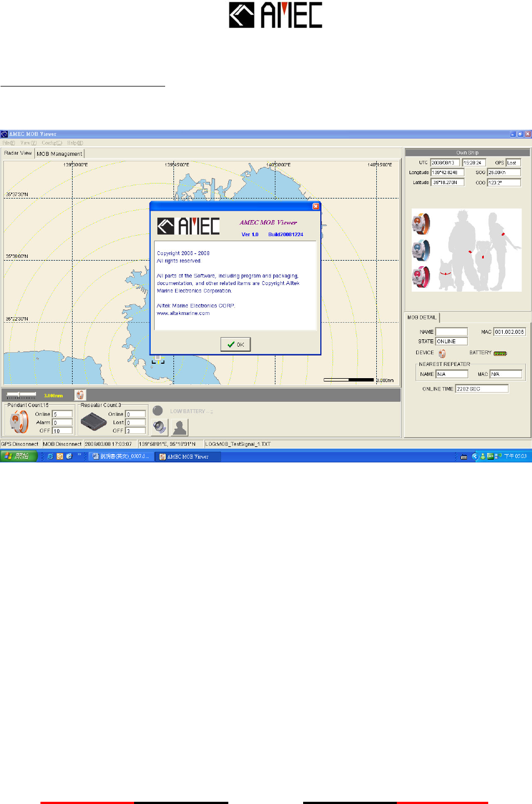Click the COG course field
This screenshot has height=804, width=532.
point(504,182)
